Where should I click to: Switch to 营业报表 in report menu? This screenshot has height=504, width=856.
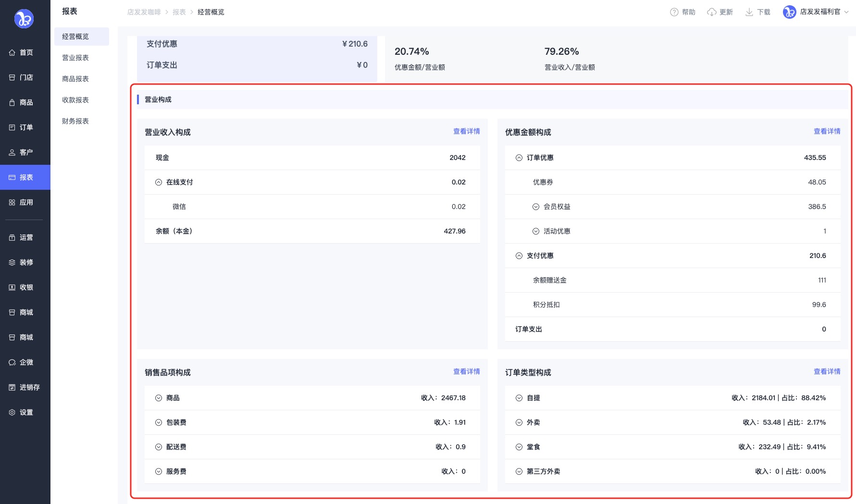click(75, 58)
